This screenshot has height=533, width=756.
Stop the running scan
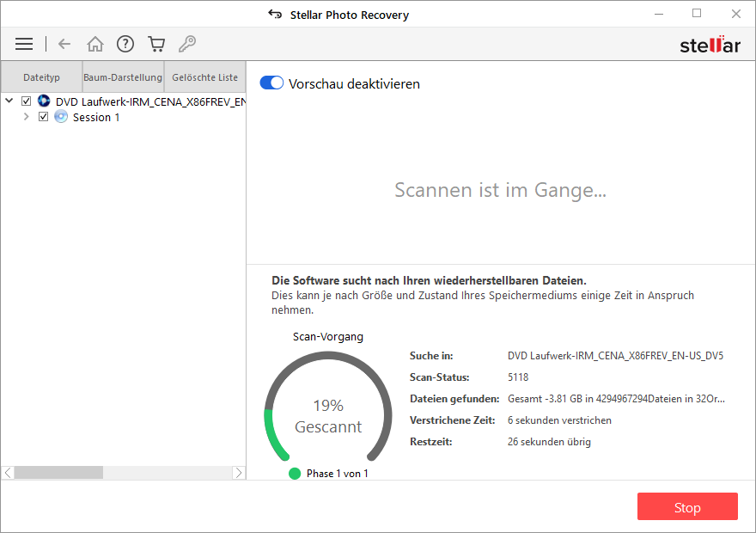click(687, 507)
